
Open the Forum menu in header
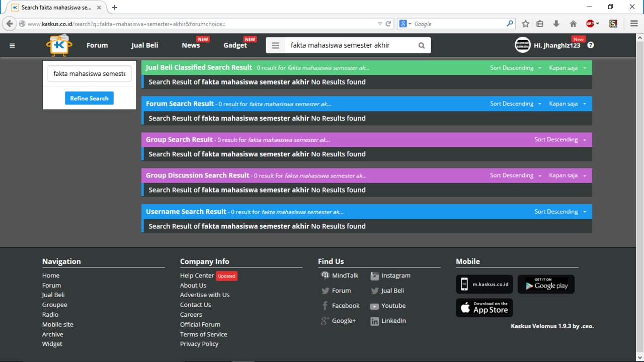[97, 45]
